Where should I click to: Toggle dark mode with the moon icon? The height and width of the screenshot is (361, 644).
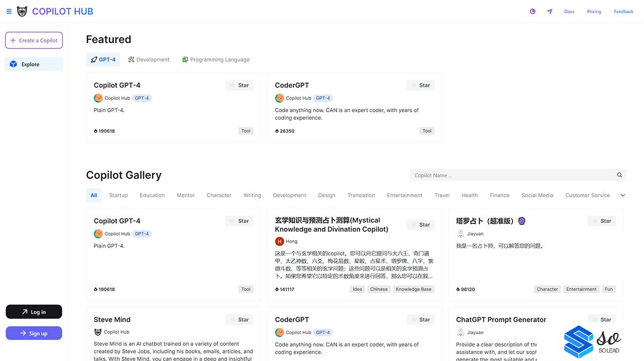click(532, 11)
